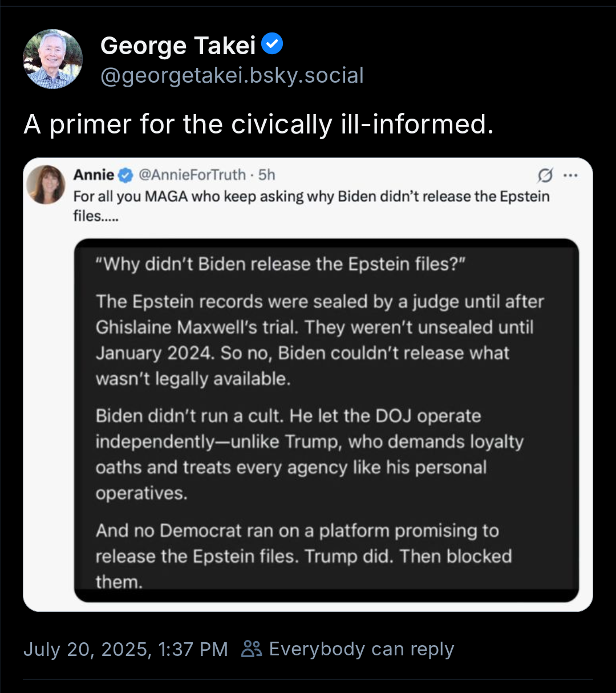Image resolution: width=616 pixels, height=693 pixels.
Task: Click the people icon beside reply settings
Action: pyautogui.click(x=251, y=649)
